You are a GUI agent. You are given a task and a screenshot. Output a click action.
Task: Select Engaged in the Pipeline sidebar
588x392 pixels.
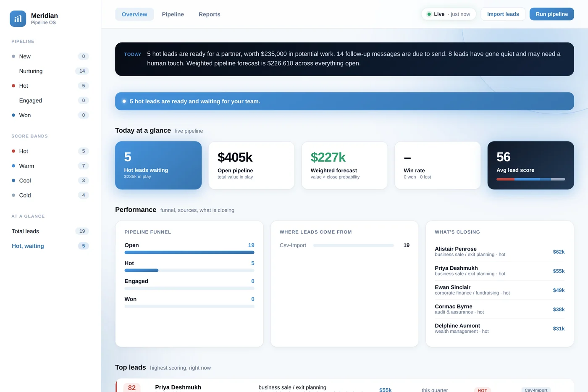pyautogui.click(x=50, y=100)
